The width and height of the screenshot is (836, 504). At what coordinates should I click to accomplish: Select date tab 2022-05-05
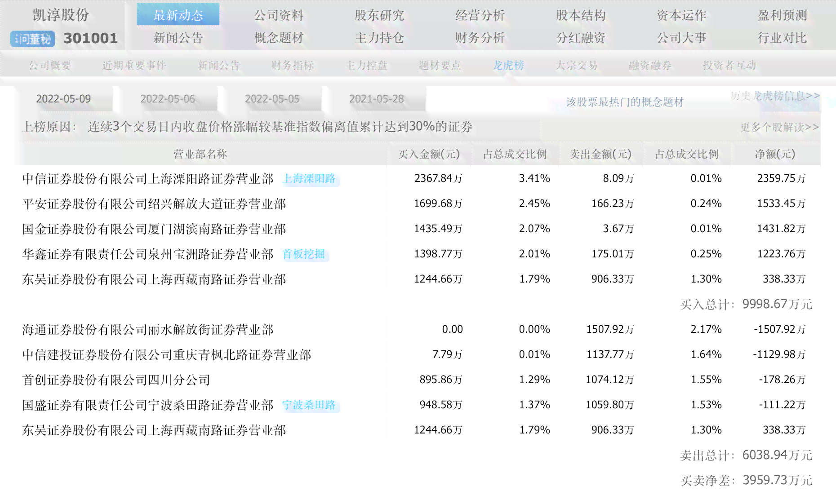click(272, 99)
